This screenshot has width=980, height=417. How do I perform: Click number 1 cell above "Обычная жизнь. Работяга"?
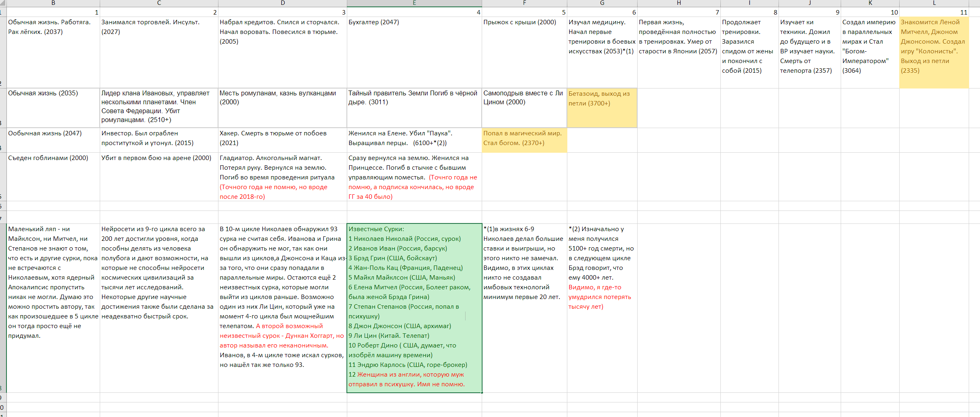53,12
